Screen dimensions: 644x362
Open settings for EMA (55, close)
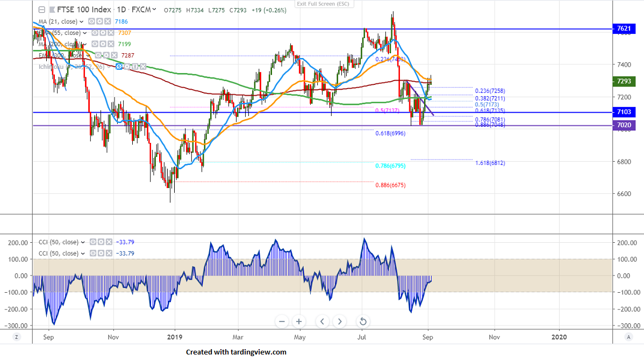[x=103, y=33]
